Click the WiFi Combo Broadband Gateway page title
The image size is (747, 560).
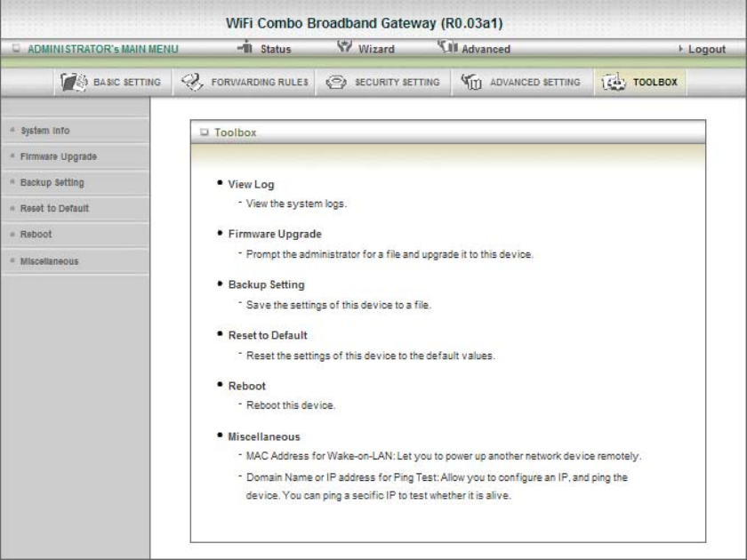(x=364, y=23)
